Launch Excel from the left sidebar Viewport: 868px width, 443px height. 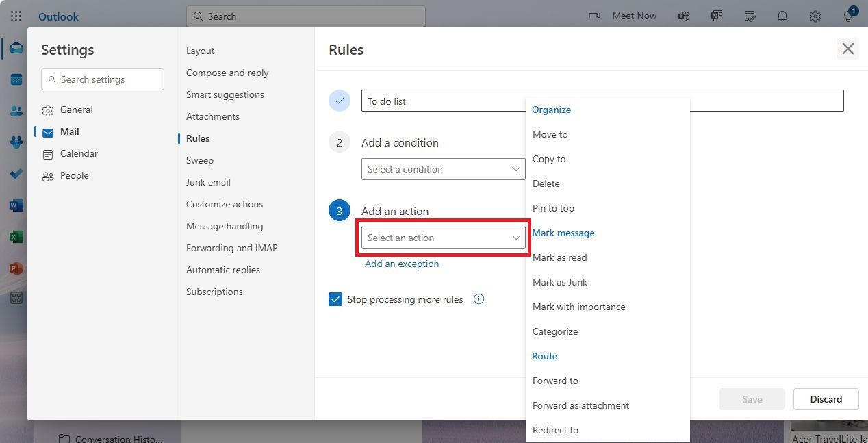15,237
